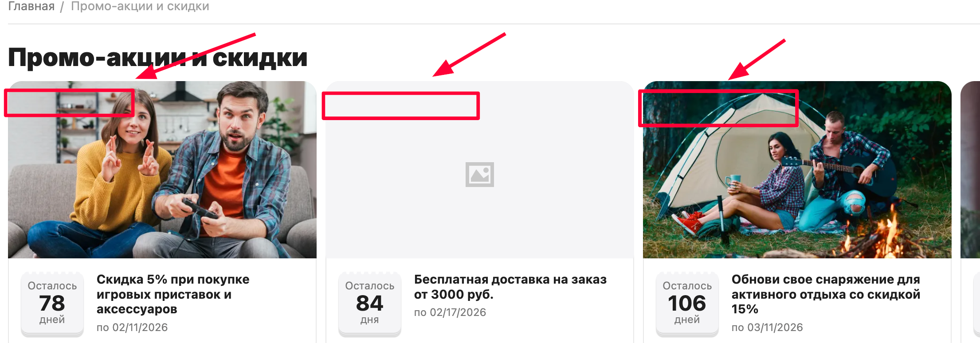Open the Бесплатная доставка на заказ promo
The width and height of the screenshot is (980, 343).
click(x=510, y=287)
